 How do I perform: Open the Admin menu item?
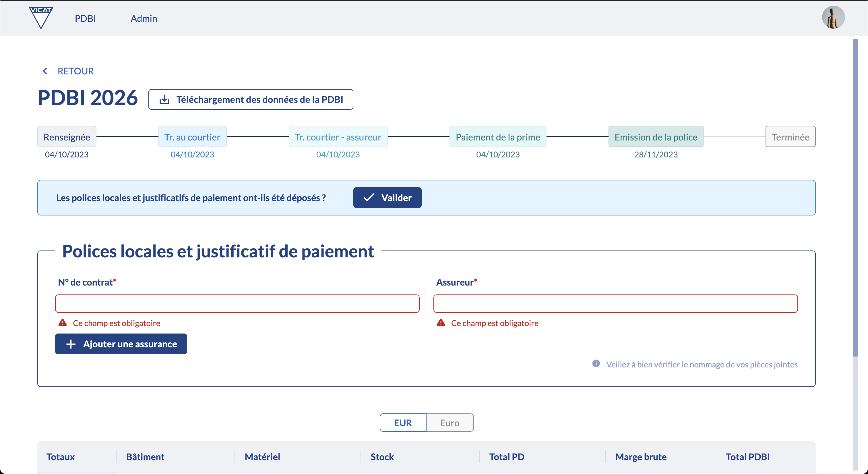[144, 19]
